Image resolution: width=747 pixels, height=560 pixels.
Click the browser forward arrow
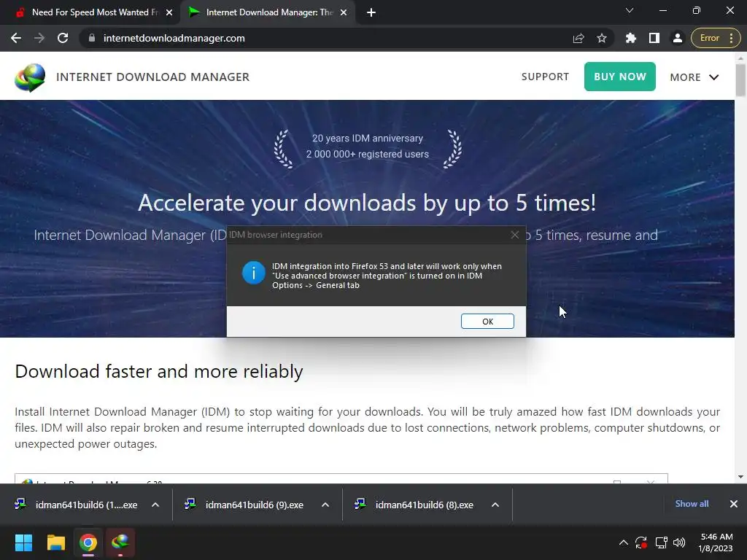pyautogui.click(x=39, y=38)
